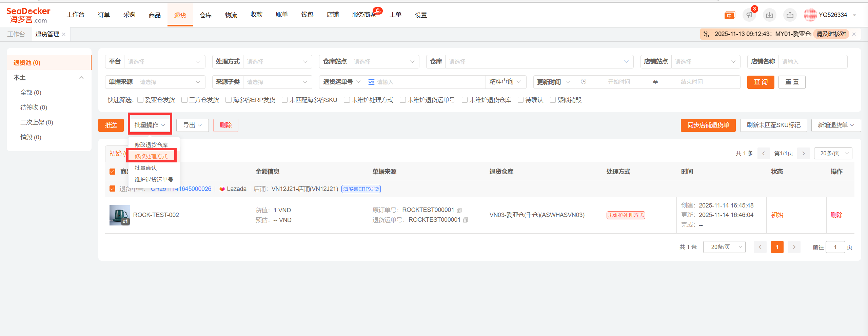Close the 退货管理 tab

(x=64, y=34)
